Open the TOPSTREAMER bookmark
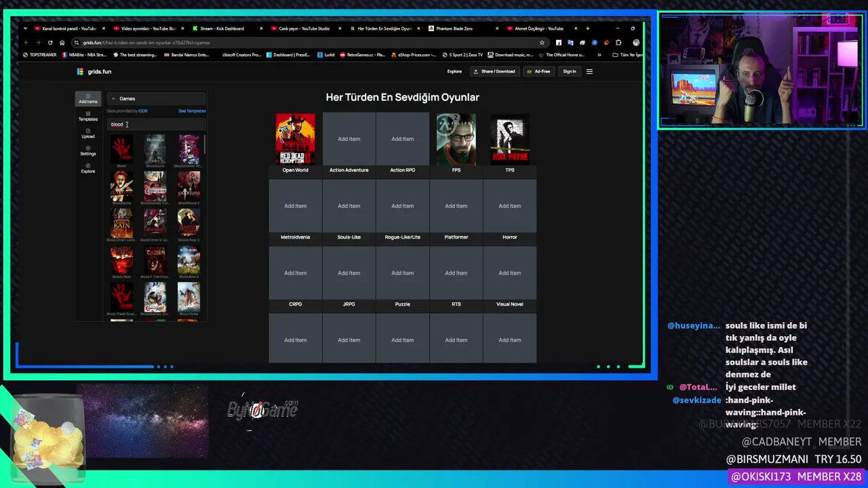The image size is (868, 488). coord(40,55)
